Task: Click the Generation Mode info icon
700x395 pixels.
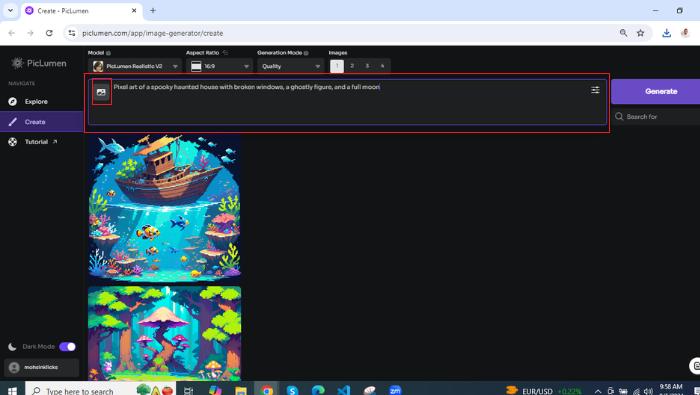Action: tap(306, 53)
